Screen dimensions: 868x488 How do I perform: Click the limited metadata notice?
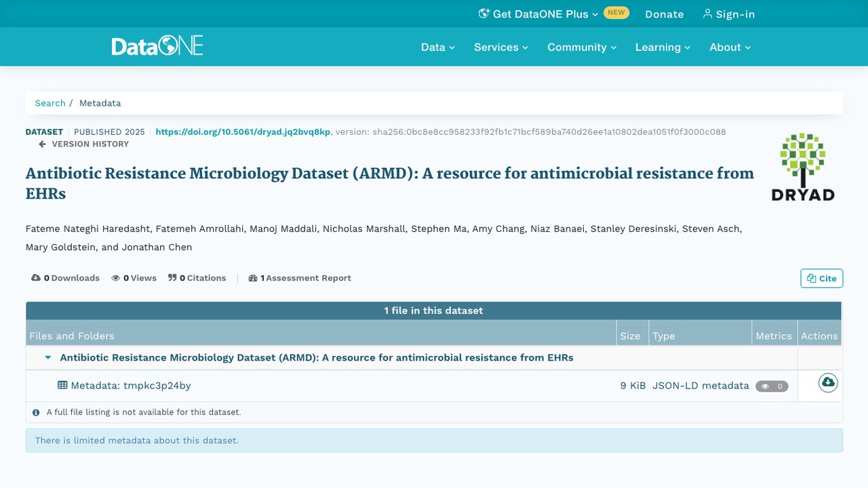click(x=434, y=440)
